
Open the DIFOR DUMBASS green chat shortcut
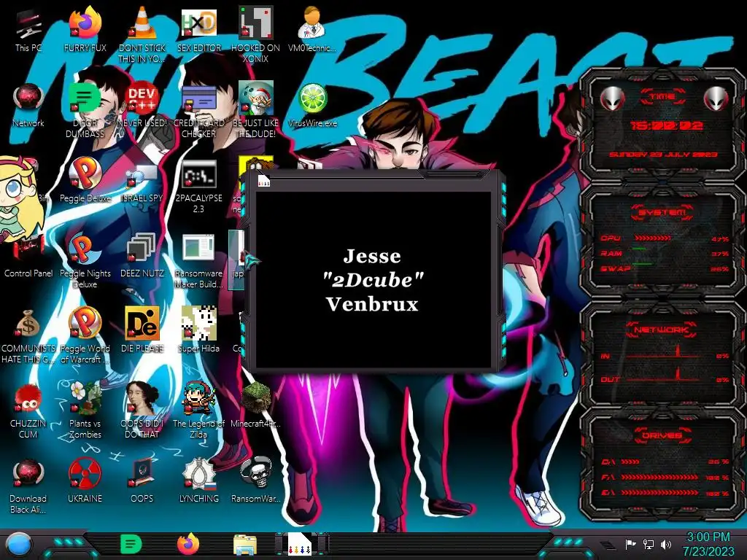point(85,111)
